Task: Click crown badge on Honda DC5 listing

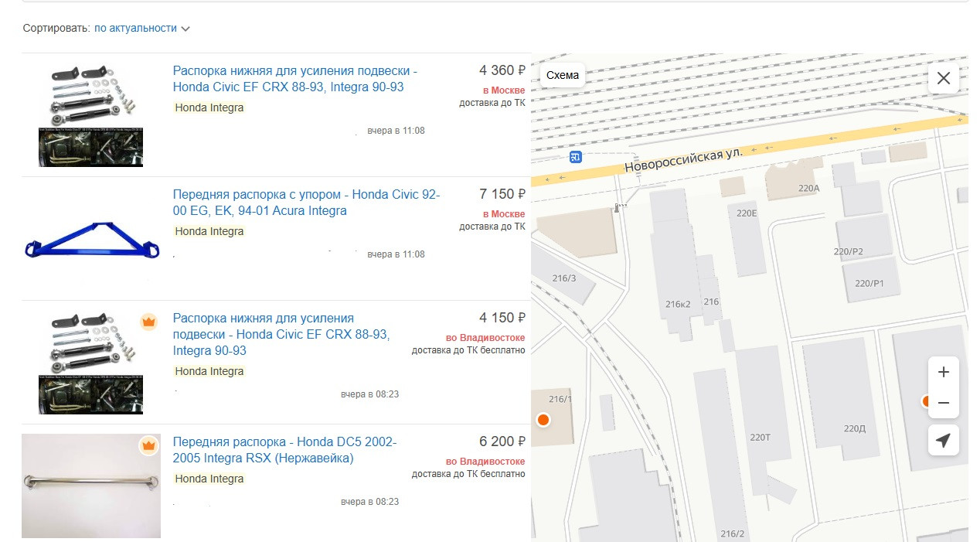Action: 148,445
